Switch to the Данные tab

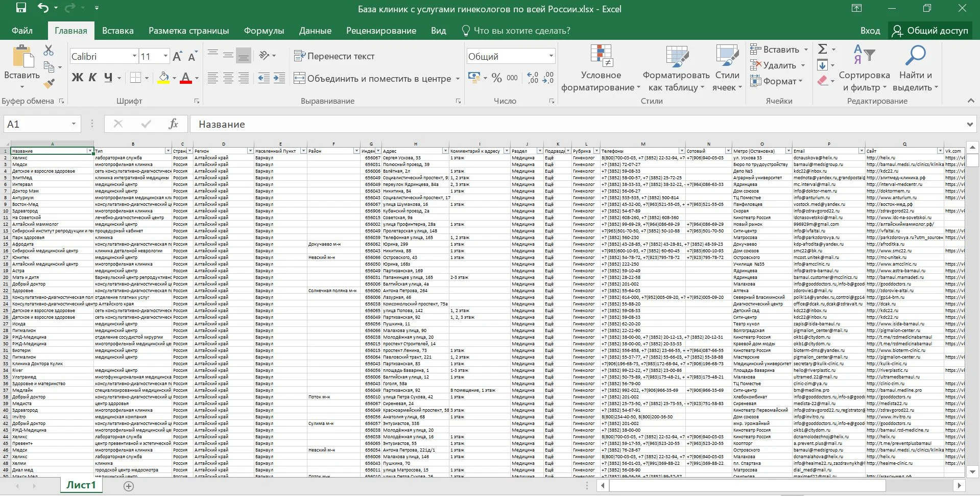click(315, 31)
